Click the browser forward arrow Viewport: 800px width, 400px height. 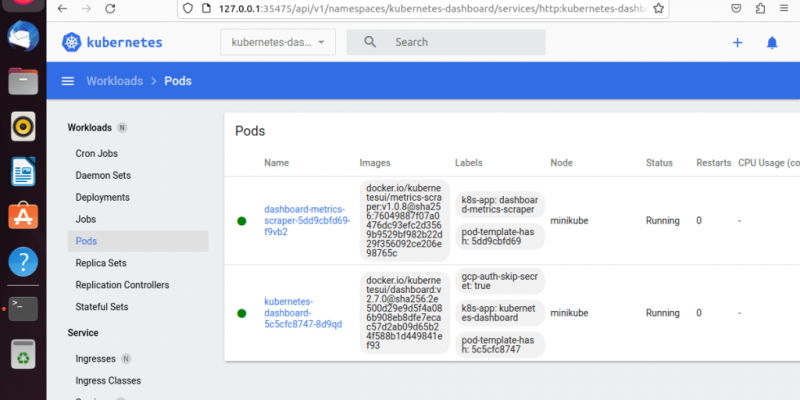pos(86,9)
